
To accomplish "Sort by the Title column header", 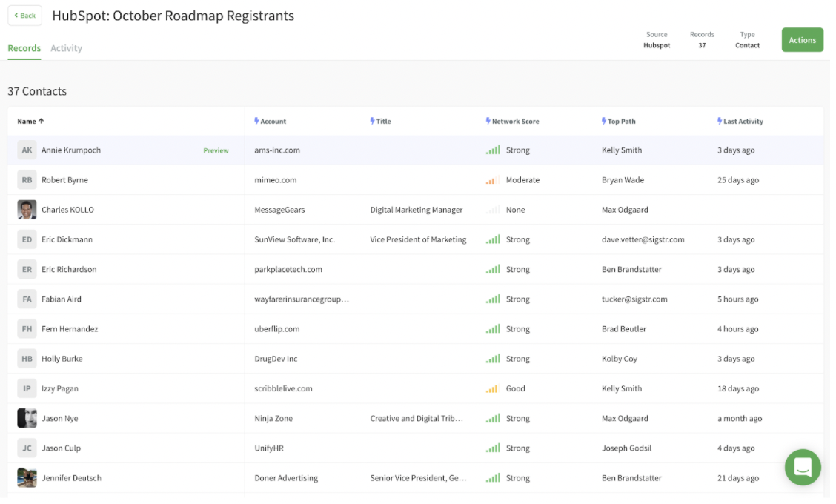I will 383,122.
